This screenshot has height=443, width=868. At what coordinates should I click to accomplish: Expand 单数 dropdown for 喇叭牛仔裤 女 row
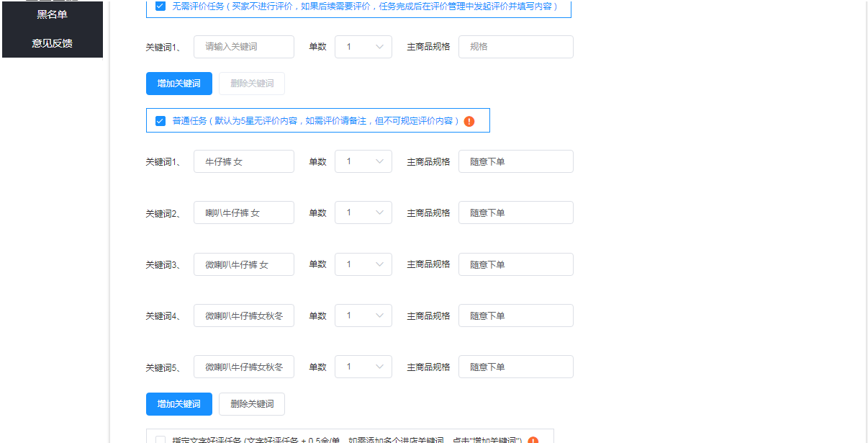coord(363,213)
